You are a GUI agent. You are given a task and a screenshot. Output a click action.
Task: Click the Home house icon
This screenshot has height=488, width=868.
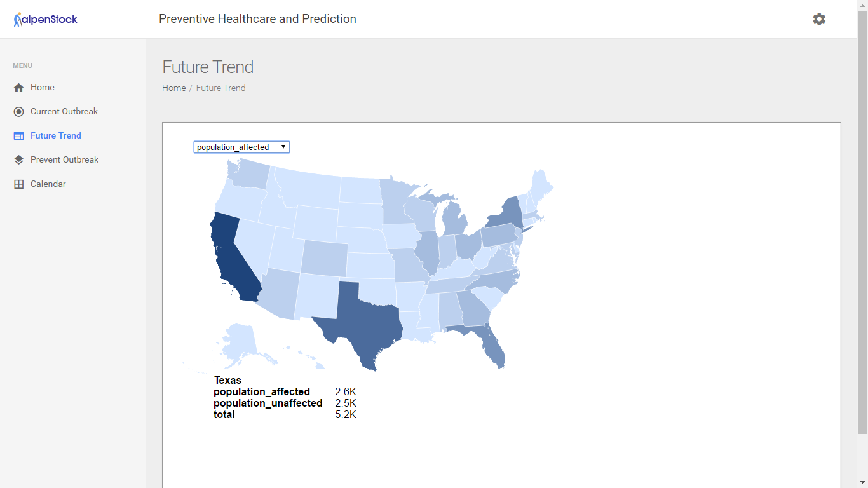coord(18,88)
